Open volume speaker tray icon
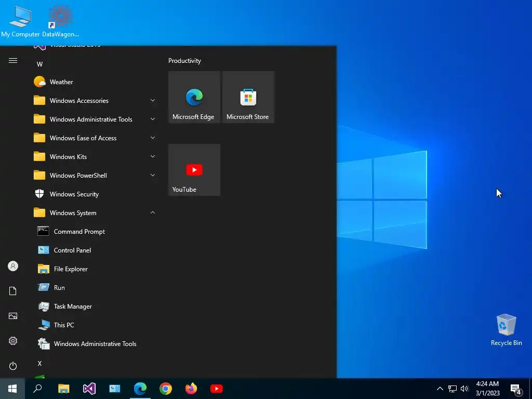This screenshot has width=532, height=399. [464, 389]
